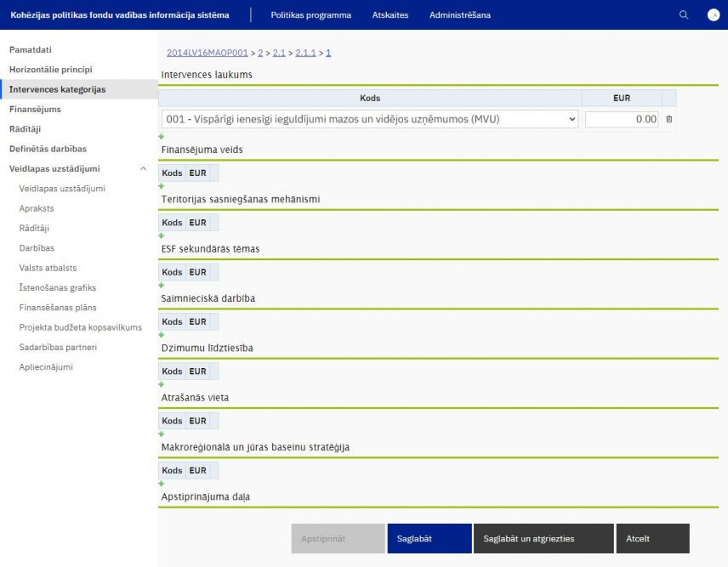This screenshot has height=567, width=728.
Task: Open the Politikas programma menu
Action: tap(310, 14)
